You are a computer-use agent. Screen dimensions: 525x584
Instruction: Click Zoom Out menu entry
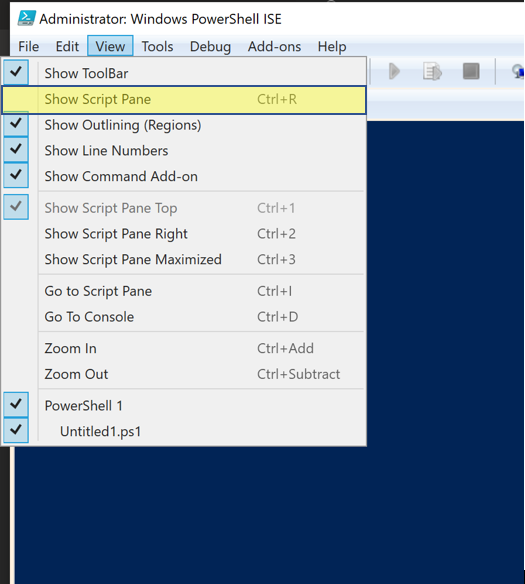coord(184,374)
